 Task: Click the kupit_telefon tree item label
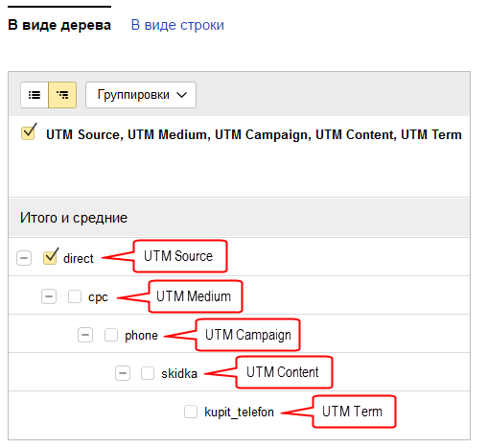pyautogui.click(x=239, y=412)
